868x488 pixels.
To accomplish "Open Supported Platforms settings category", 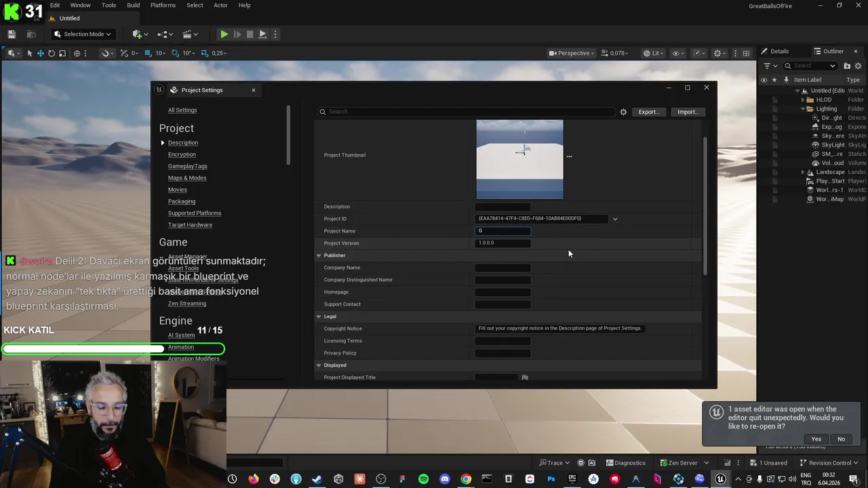I will (195, 213).
